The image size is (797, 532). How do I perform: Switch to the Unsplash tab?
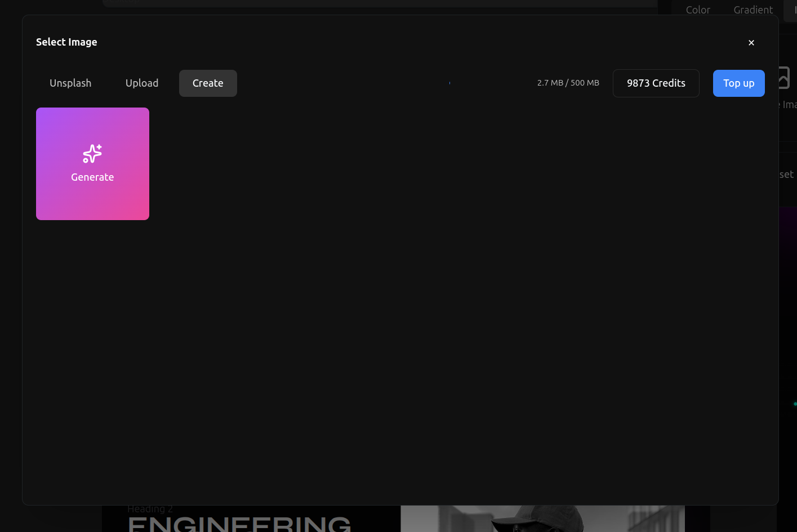click(x=70, y=83)
